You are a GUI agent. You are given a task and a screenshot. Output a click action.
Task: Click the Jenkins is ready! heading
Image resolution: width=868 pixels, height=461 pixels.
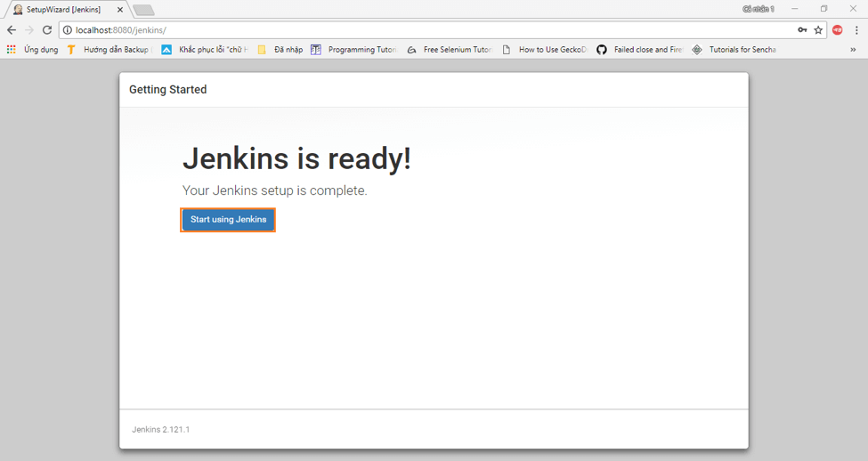[296, 158]
